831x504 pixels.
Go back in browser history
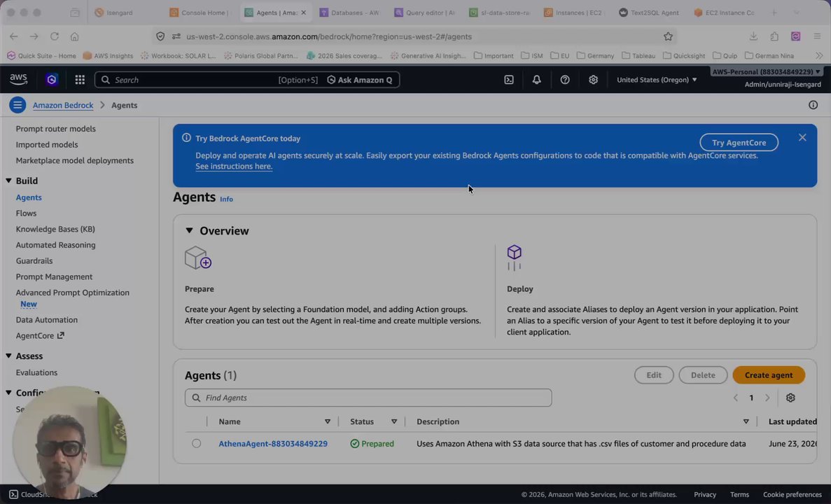[14, 36]
